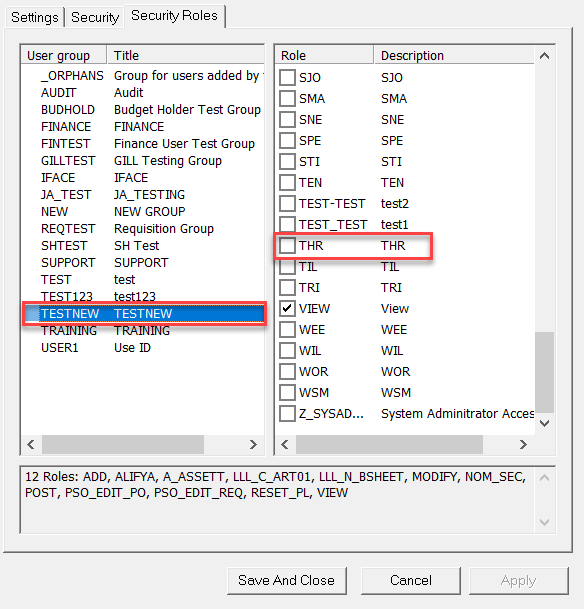Switch to the Settings tab

point(34,17)
